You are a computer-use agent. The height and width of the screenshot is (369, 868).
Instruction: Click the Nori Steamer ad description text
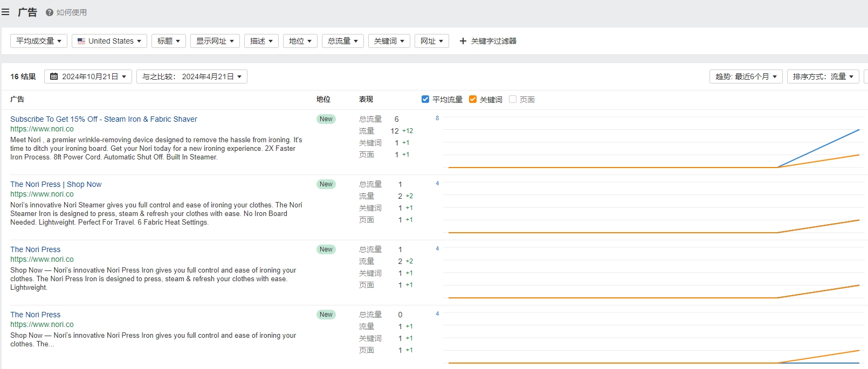click(x=156, y=213)
